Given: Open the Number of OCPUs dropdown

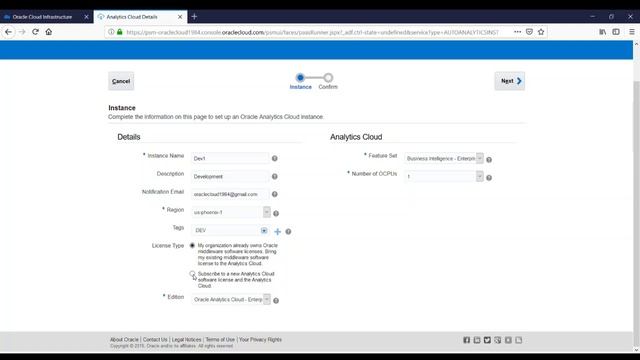Looking at the screenshot, I should click(x=480, y=176).
